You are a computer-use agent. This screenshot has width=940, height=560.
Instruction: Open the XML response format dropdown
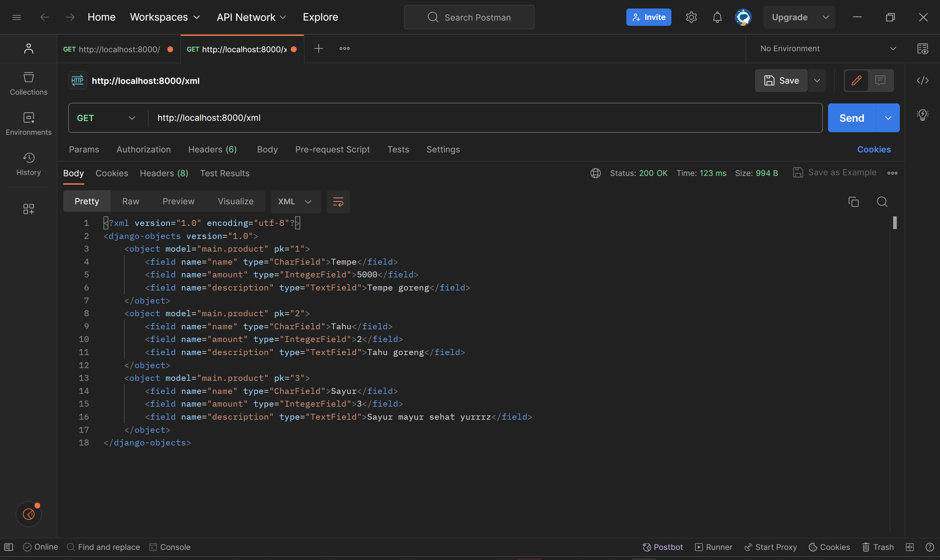tap(295, 201)
